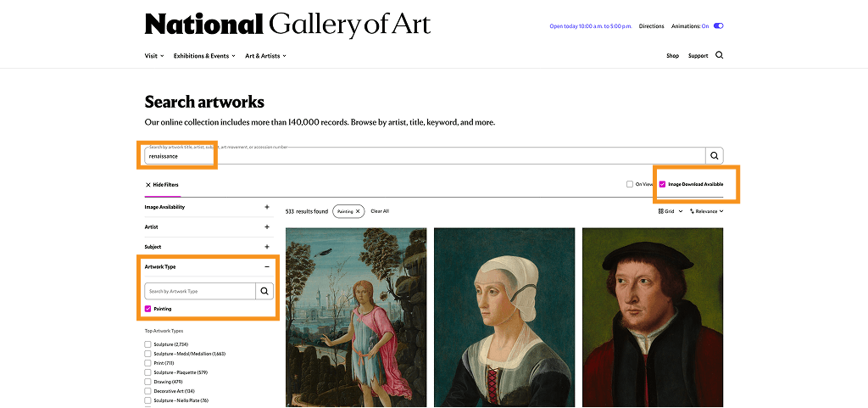Image resolution: width=868 pixels, height=408 pixels.
Task: Open the Visit menu
Action: pyautogui.click(x=154, y=56)
